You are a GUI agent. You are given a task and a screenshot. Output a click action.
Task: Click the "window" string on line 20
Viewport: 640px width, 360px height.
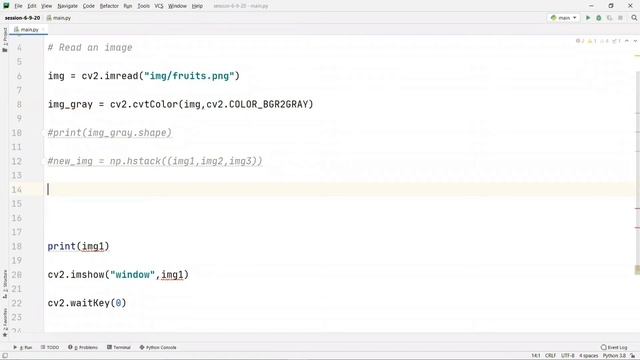(133, 275)
